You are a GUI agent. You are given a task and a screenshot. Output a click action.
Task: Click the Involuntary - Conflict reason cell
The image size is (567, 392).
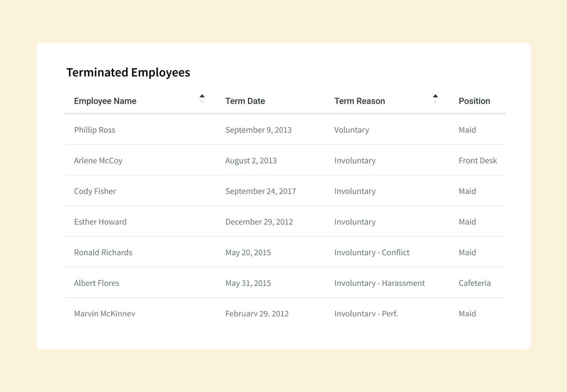point(372,253)
